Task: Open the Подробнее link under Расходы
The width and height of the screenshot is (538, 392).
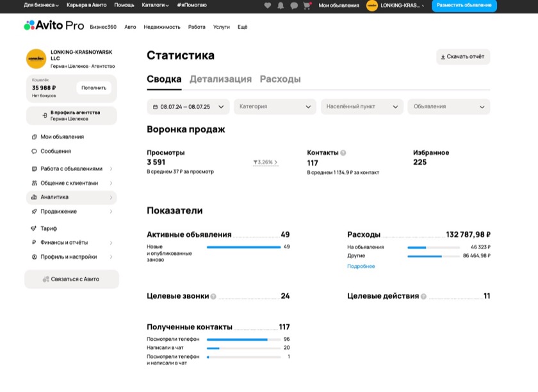Action: (x=361, y=266)
